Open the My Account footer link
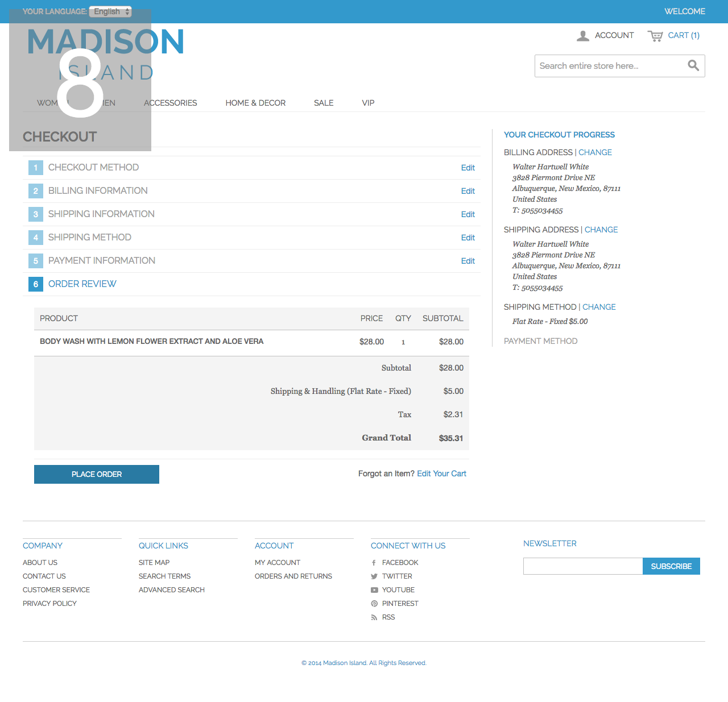The height and width of the screenshot is (702, 728). point(278,563)
